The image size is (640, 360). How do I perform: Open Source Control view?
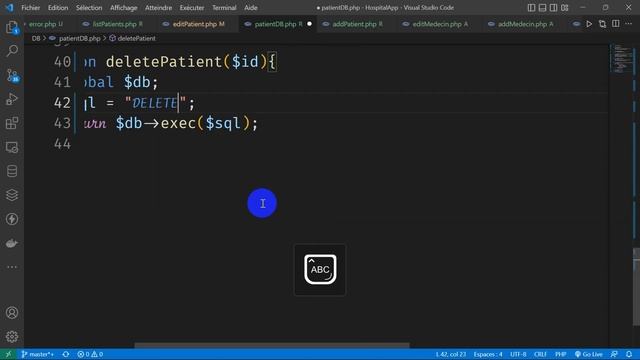pyautogui.click(x=12, y=76)
